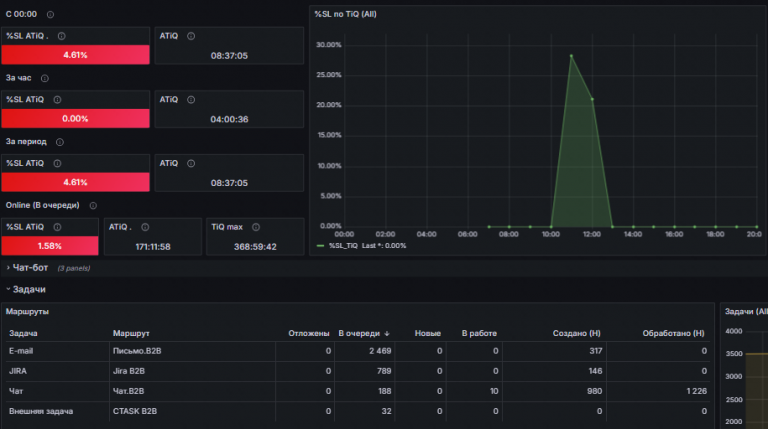Click the info icon next to За период

(x=60, y=142)
